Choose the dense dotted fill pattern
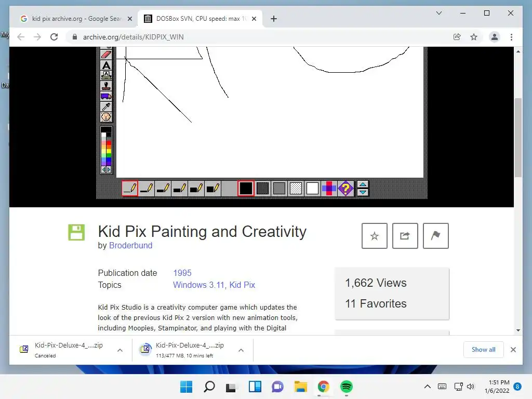Screen dimensions: 532x399 pyautogui.click(x=262, y=188)
